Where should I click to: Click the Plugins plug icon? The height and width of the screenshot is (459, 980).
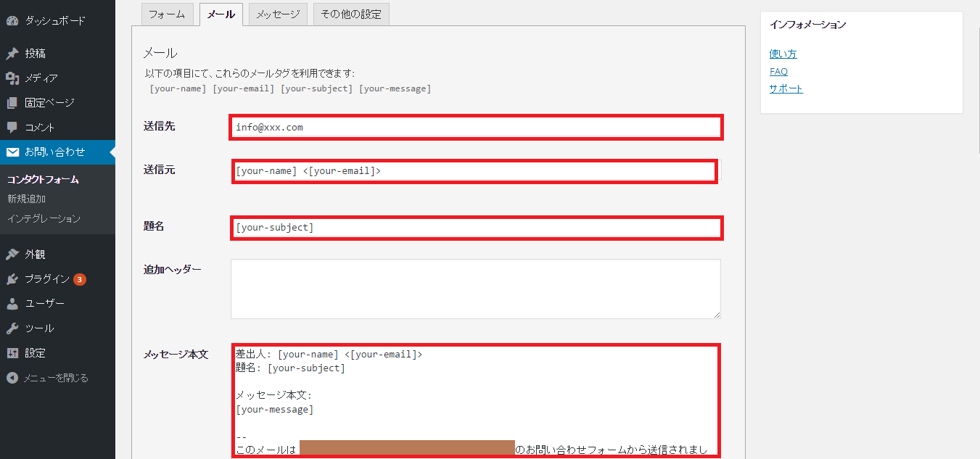(12, 279)
